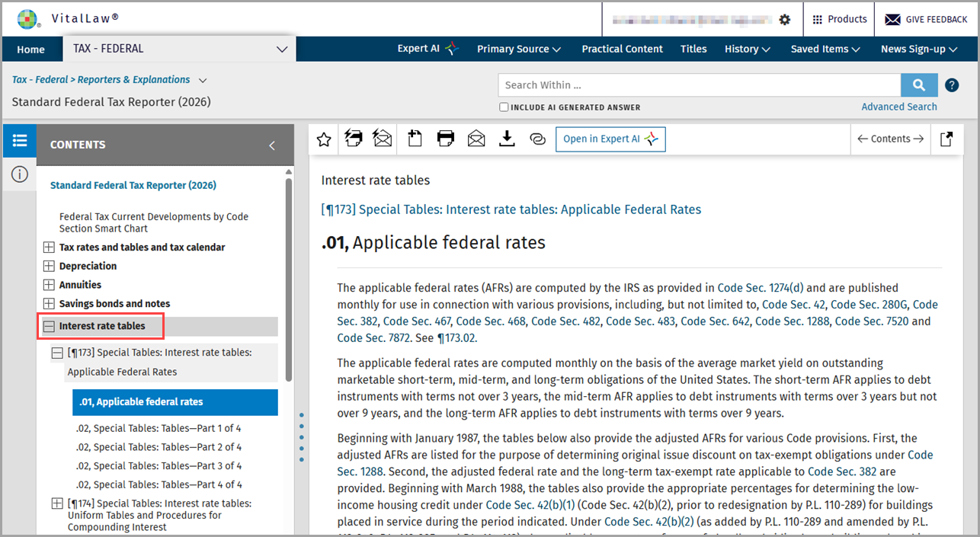Click the magnifier search button
Screen dimensions: 980x537
pos(919,85)
